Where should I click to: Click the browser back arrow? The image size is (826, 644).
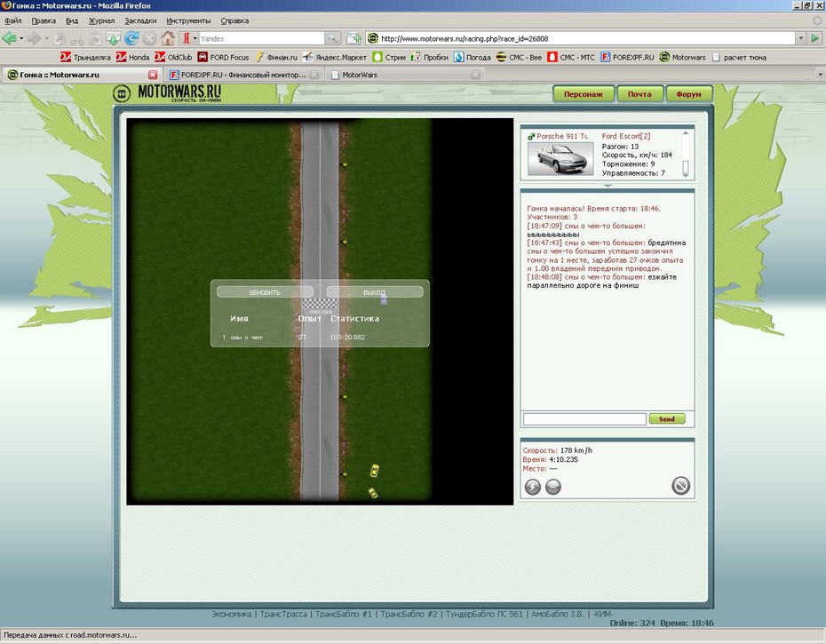point(11,38)
